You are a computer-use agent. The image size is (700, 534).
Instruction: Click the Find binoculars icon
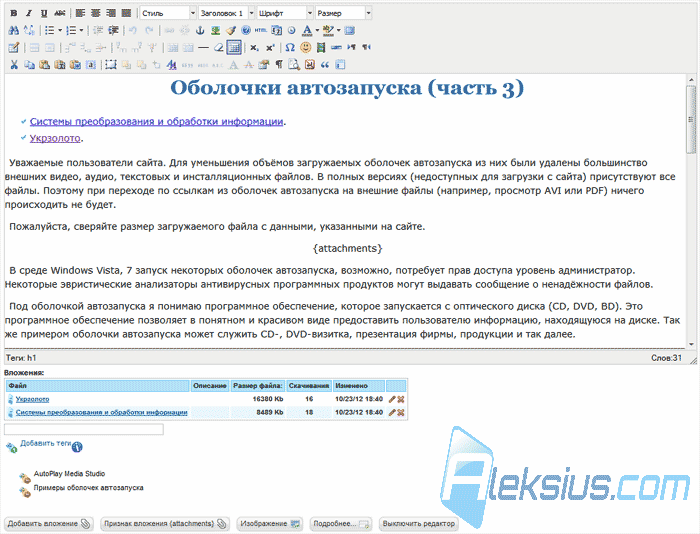pos(13,30)
